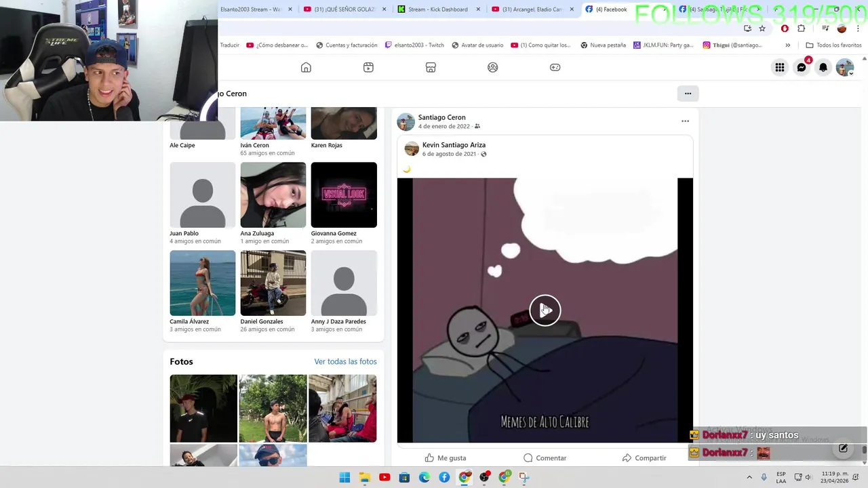868x488 pixels.
Task: Open the red Opera-style extension icon
Action: [x=785, y=28]
